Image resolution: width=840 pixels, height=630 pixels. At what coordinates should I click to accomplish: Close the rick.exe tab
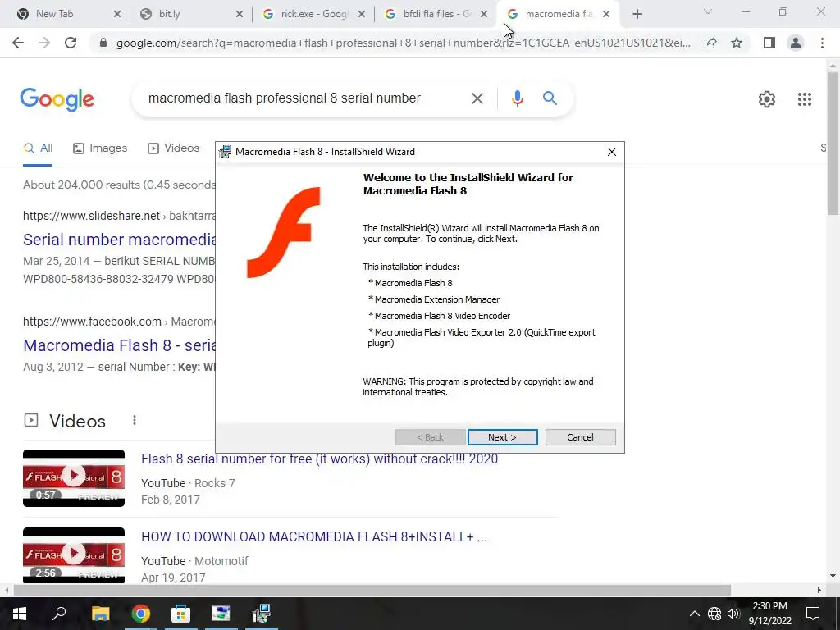[x=362, y=15]
